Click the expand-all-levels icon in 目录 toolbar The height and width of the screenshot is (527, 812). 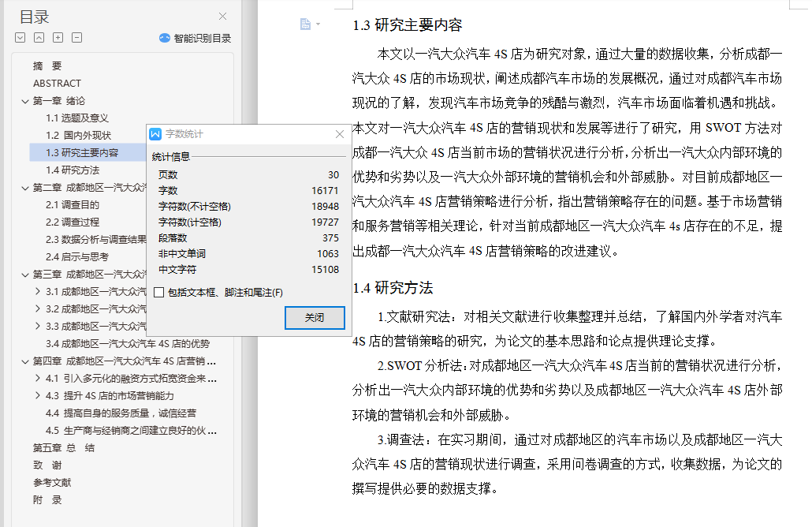(x=20, y=38)
